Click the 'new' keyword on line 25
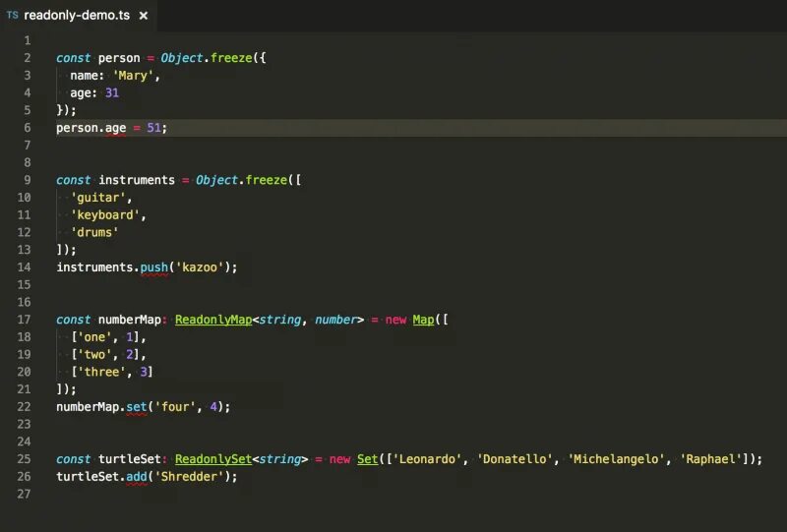The width and height of the screenshot is (787, 532). (339, 459)
